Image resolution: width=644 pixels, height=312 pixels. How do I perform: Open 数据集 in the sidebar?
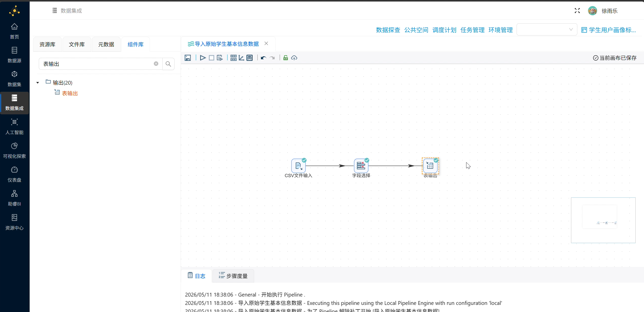coord(14,79)
